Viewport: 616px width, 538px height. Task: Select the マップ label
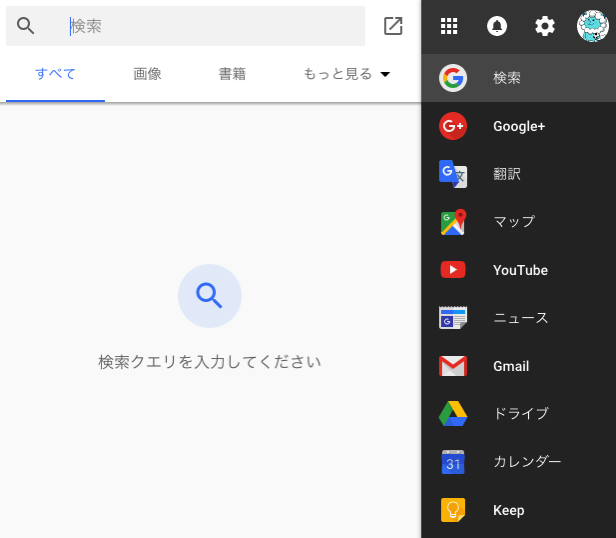514,222
